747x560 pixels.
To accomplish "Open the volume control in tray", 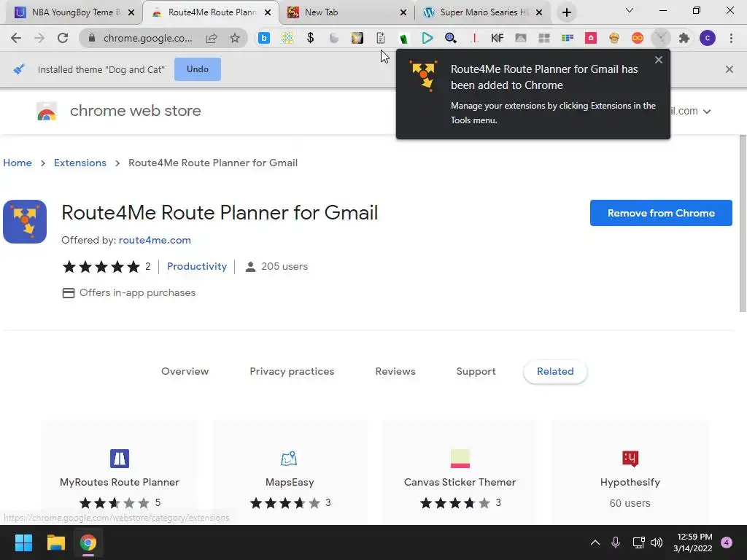I will [x=657, y=542].
